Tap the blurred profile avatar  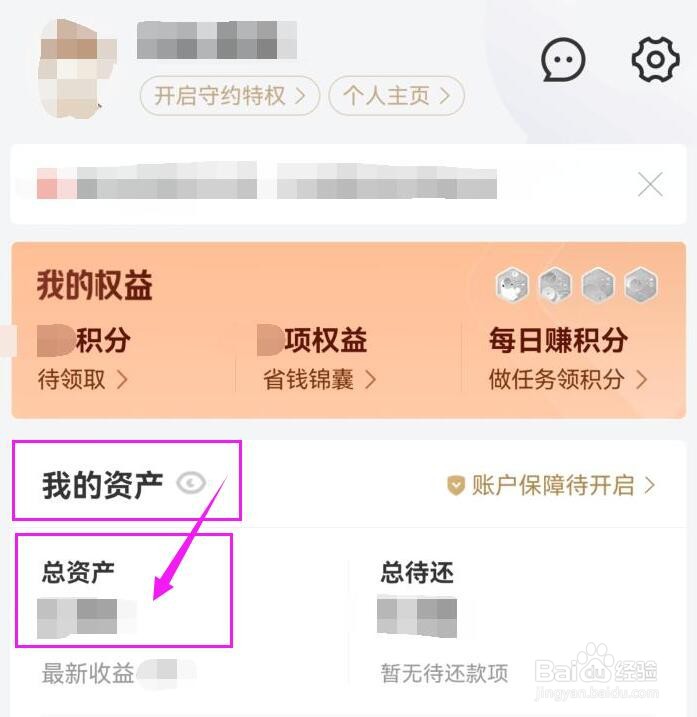click(77, 69)
